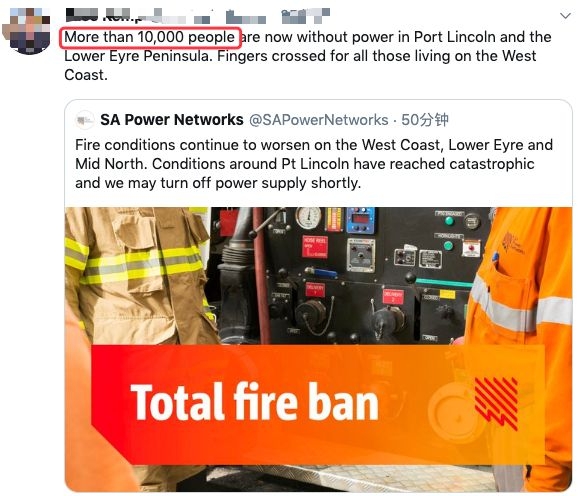Click the highlighted 'More than 10,000 people' text
This screenshot has height=496, width=581.
click(150, 37)
